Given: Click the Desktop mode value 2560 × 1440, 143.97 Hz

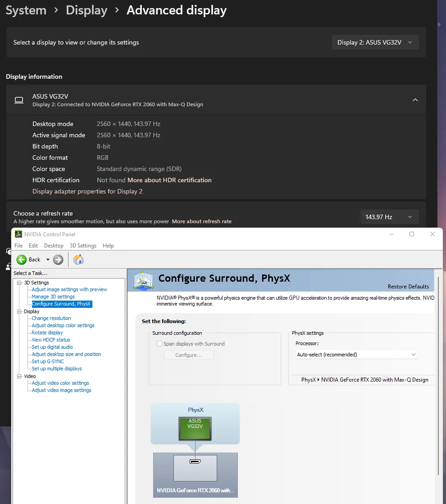Looking at the screenshot, I should (x=129, y=124).
